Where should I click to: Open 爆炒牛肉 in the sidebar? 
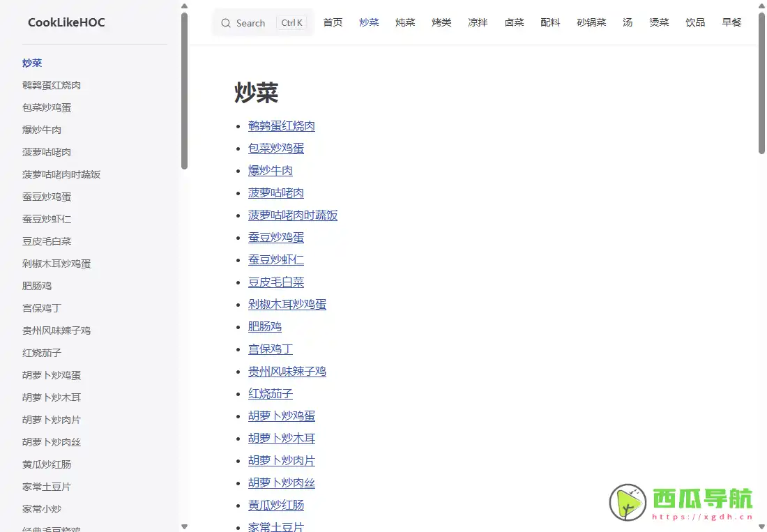click(x=42, y=130)
